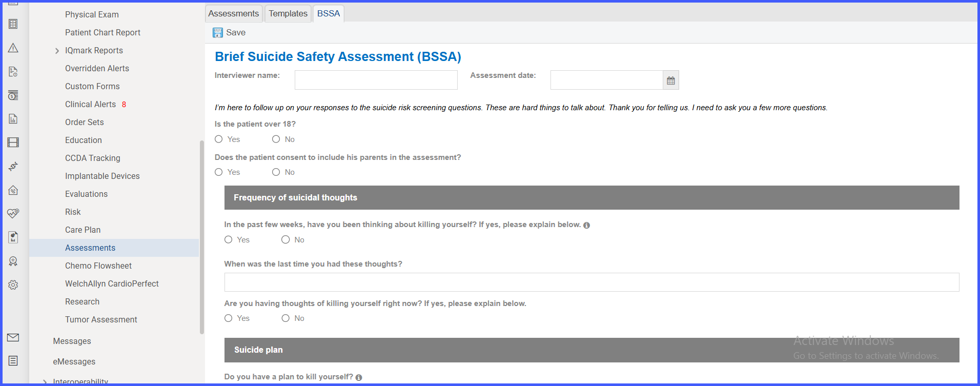Click the dollar payments icon in sidebar

coord(13,95)
